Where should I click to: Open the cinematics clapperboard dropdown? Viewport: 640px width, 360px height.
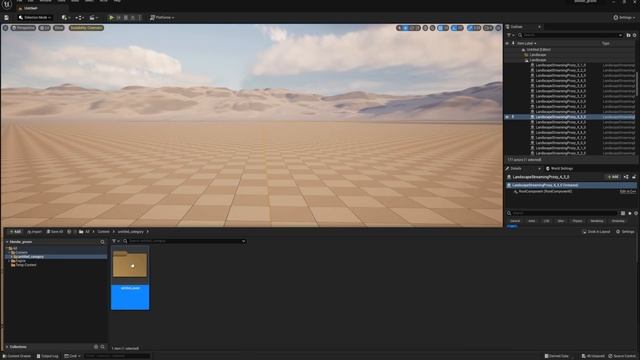pyautogui.click(x=93, y=18)
